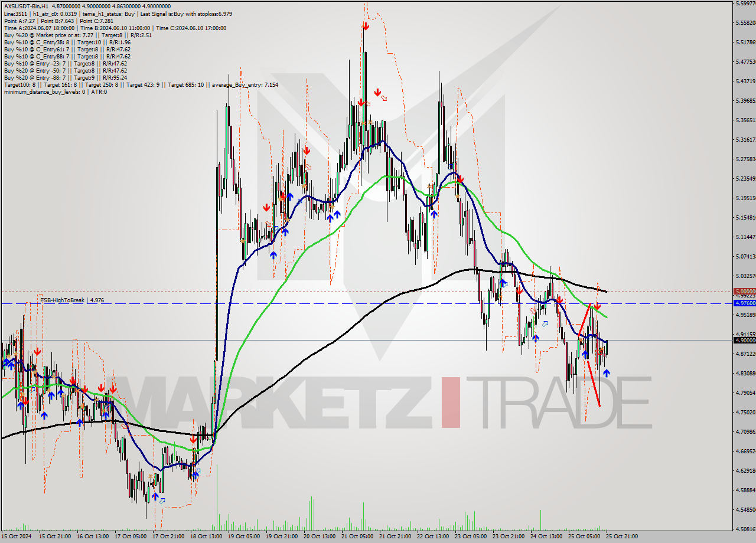Click the '24 Oct 13:00' time axis label

546,537
